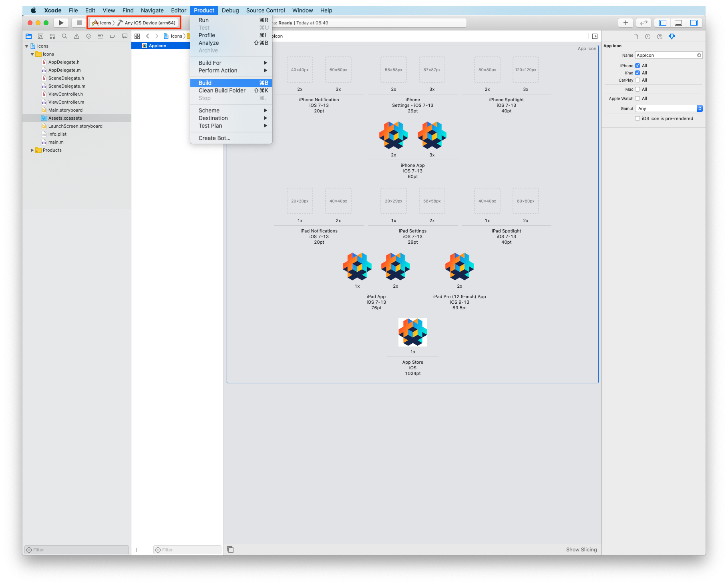Open the Breakpoint navigator icon
728x585 pixels.
[x=113, y=36]
